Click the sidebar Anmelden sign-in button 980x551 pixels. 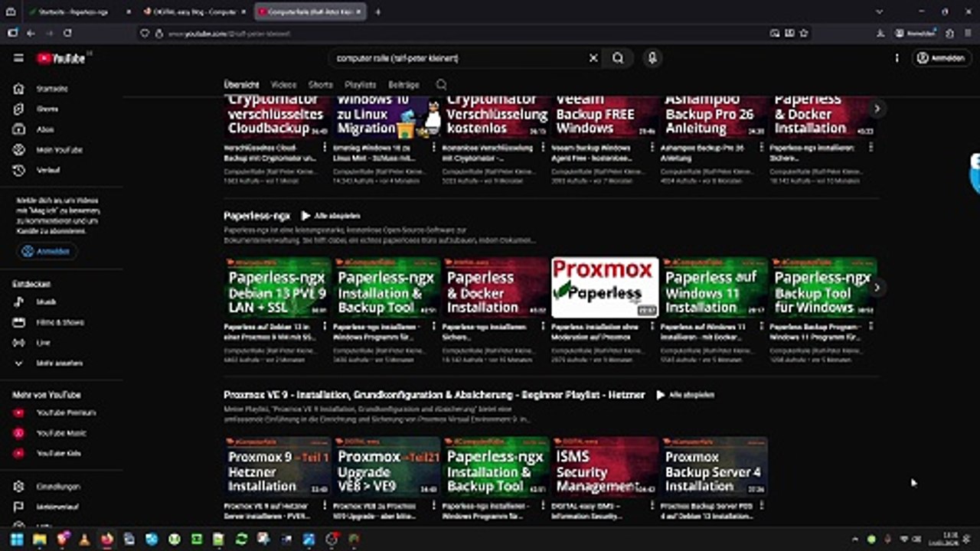(47, 251)
